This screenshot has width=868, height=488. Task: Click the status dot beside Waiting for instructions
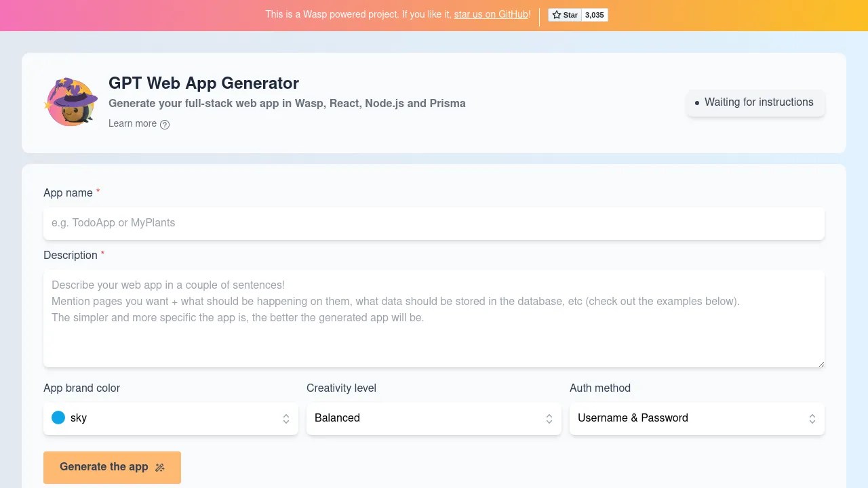[x=697, y=103]
